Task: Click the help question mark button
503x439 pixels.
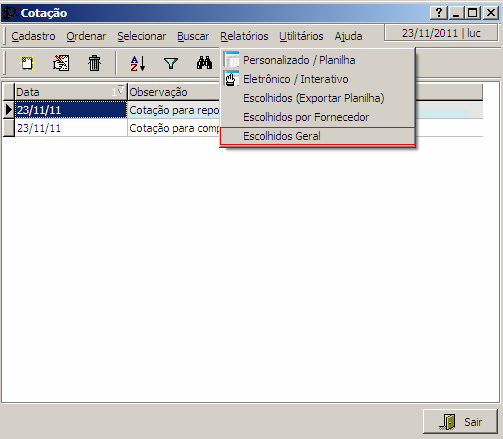Action: (x=439, y=13)
